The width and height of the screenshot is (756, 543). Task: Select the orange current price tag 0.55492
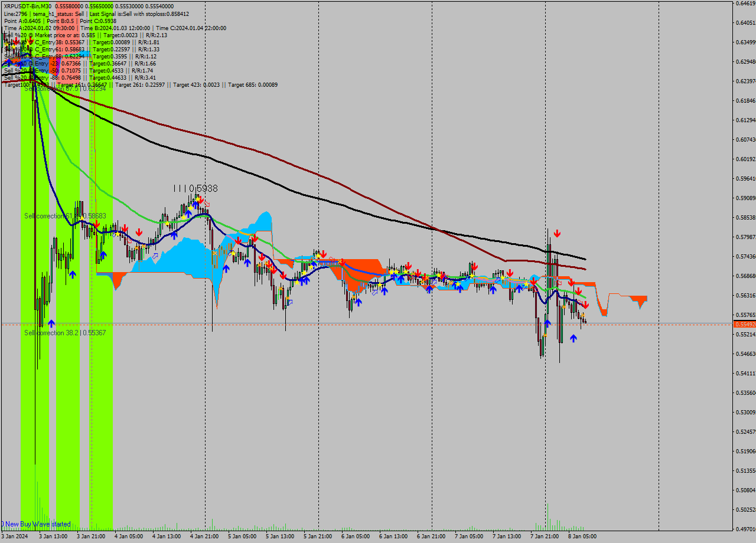(744, 324)
